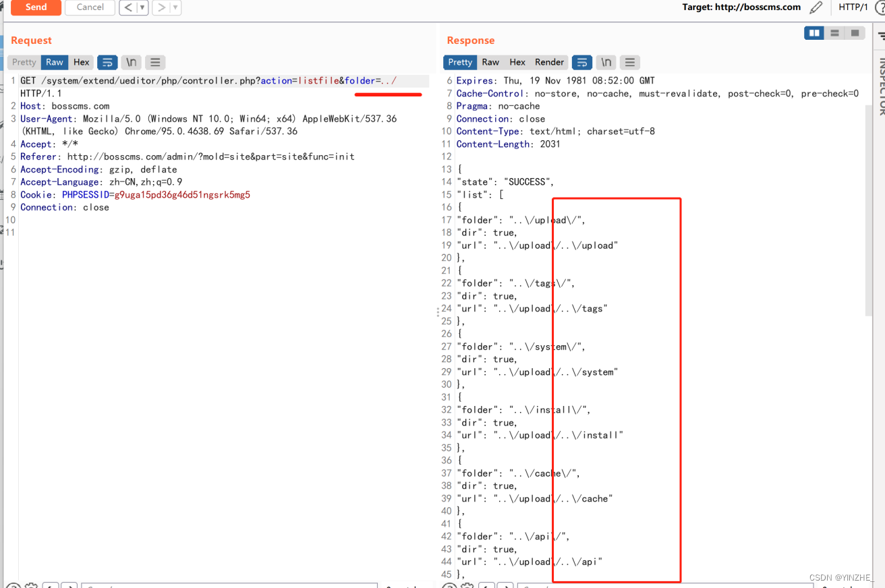Viewport: 885px width, 588px height.
Task: Toggle non-printable characters (\n) in Request
Action: 132,62
